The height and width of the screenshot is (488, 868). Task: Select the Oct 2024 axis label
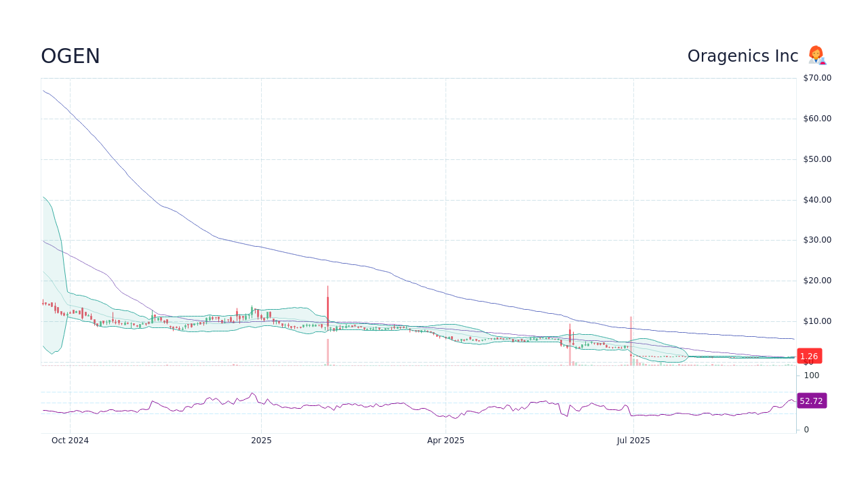point(70,440)
